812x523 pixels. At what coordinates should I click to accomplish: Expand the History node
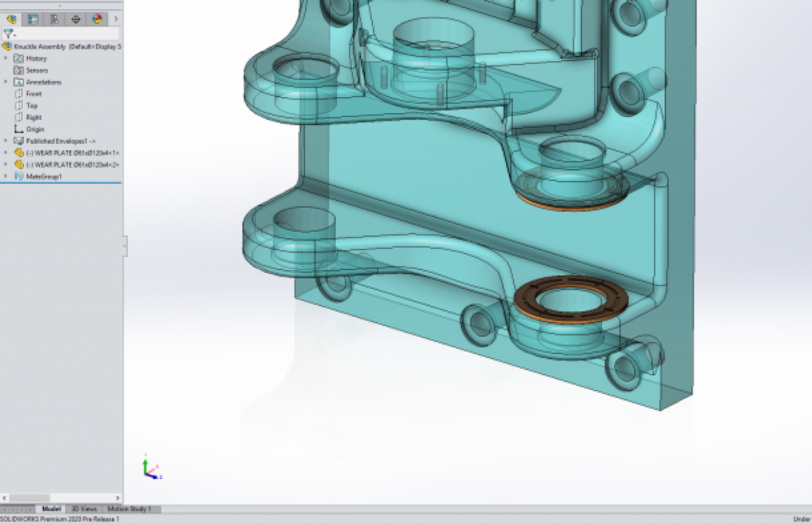(x=6, y=58)
